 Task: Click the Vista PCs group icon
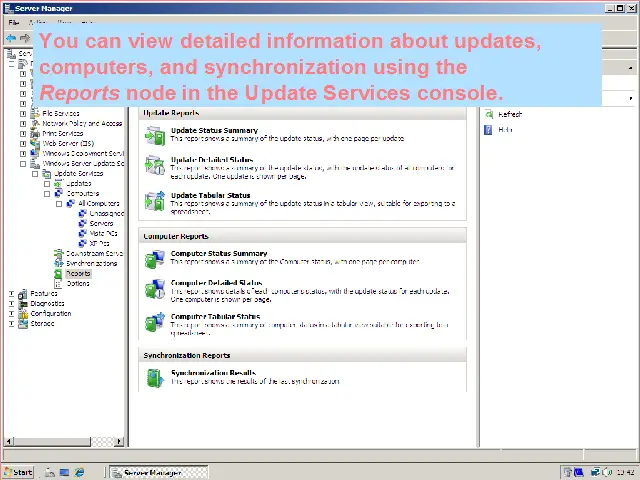(x=82, y=233)
